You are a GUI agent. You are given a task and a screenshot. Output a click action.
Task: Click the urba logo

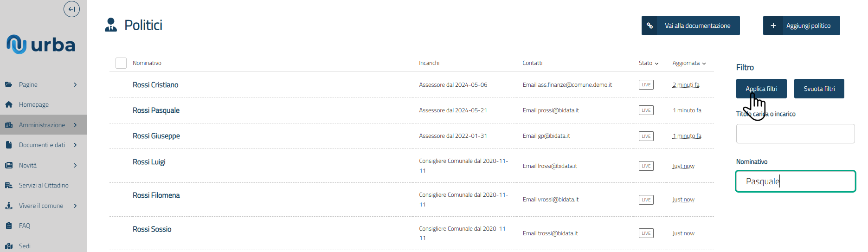pos(41,45)
